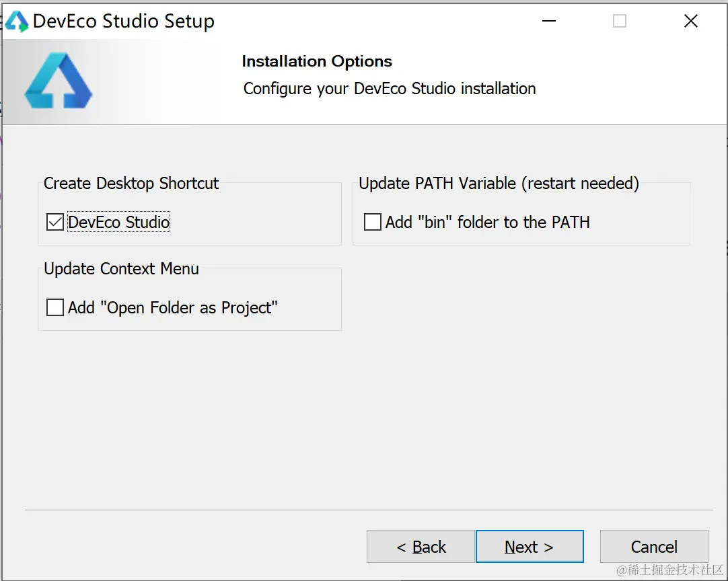Viewport: 728px width, 581px height.
Task: Go to previous step with Back button
Action: coord(421,547)
